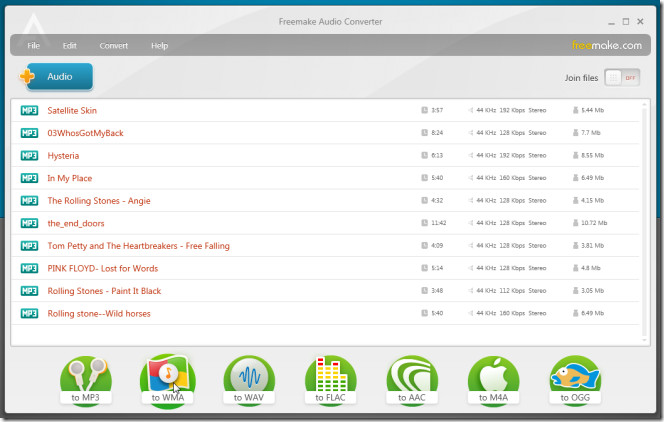
Task: Click the speaker icon in the 03WhosGotMyBack row
Action: coord(470,133)
